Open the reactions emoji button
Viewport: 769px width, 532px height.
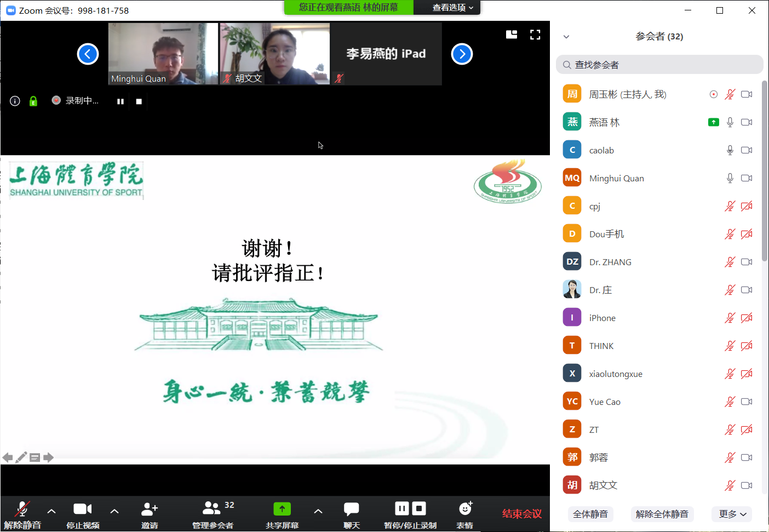[x=465, y=509]
